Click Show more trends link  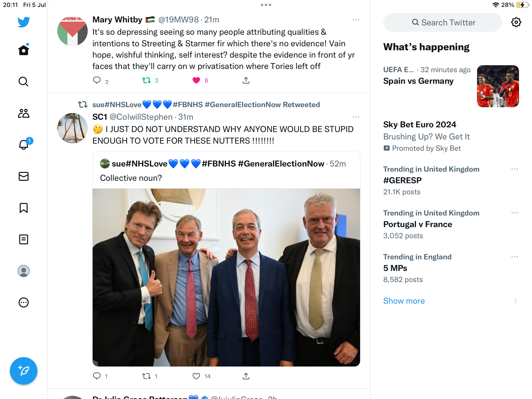click(404, 301)
